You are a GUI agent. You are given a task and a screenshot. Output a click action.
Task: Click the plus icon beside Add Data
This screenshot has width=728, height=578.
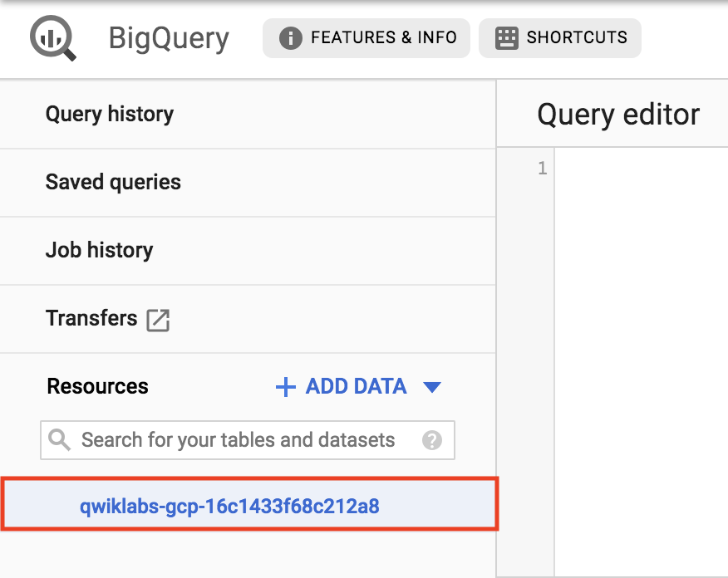tap(286, 387)
